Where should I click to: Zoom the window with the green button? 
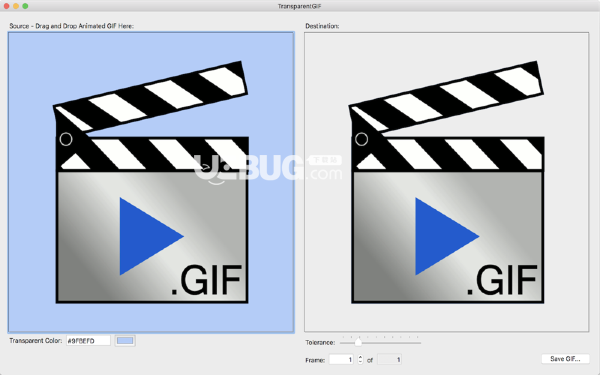(x=25, y=6)
